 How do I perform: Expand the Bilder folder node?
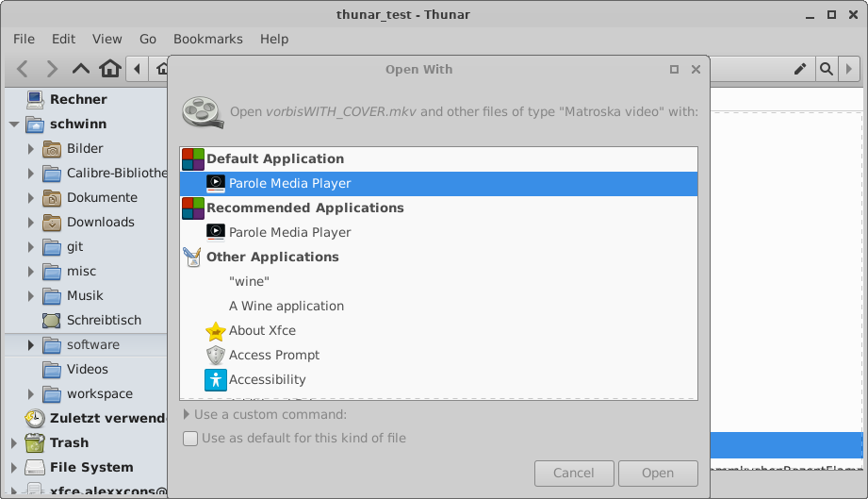(31, 149)
